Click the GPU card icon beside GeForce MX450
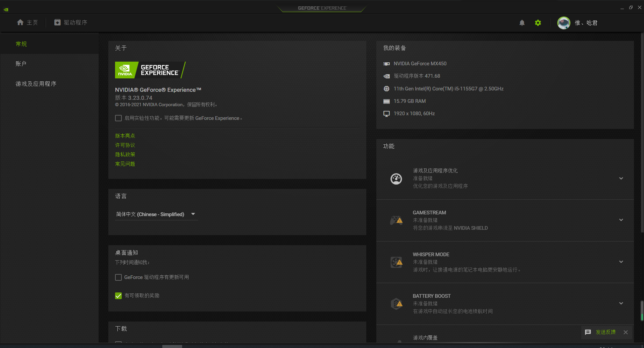Screen dimensions: 644x348 coord(386,64)
